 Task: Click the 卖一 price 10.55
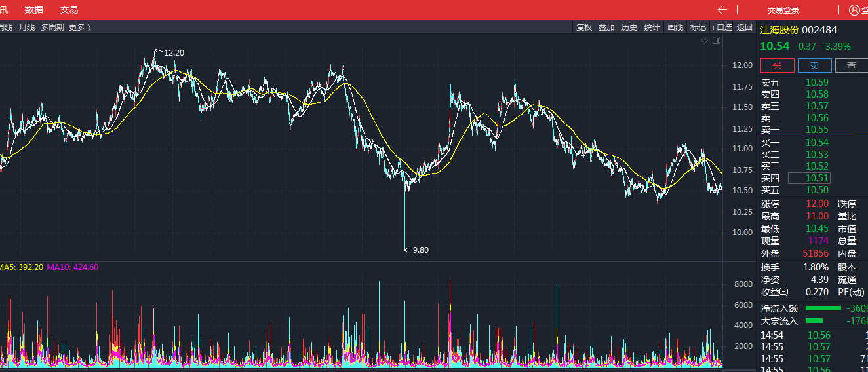[818, 130]
